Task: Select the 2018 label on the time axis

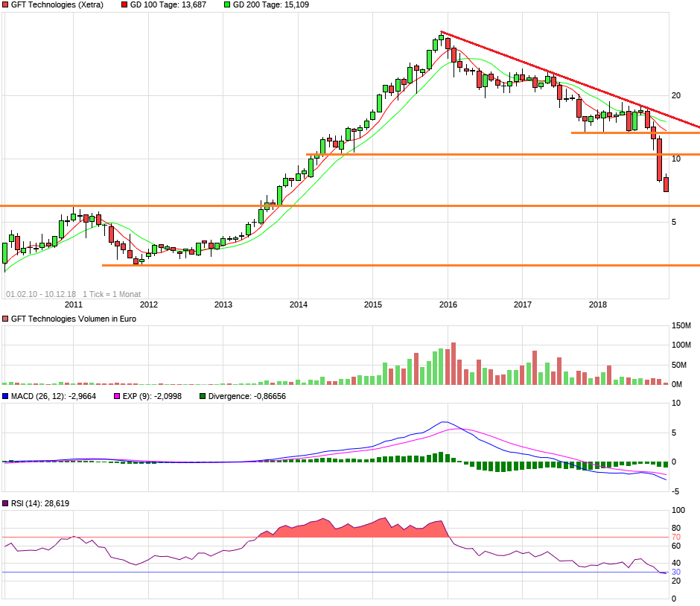Action: 597,304
